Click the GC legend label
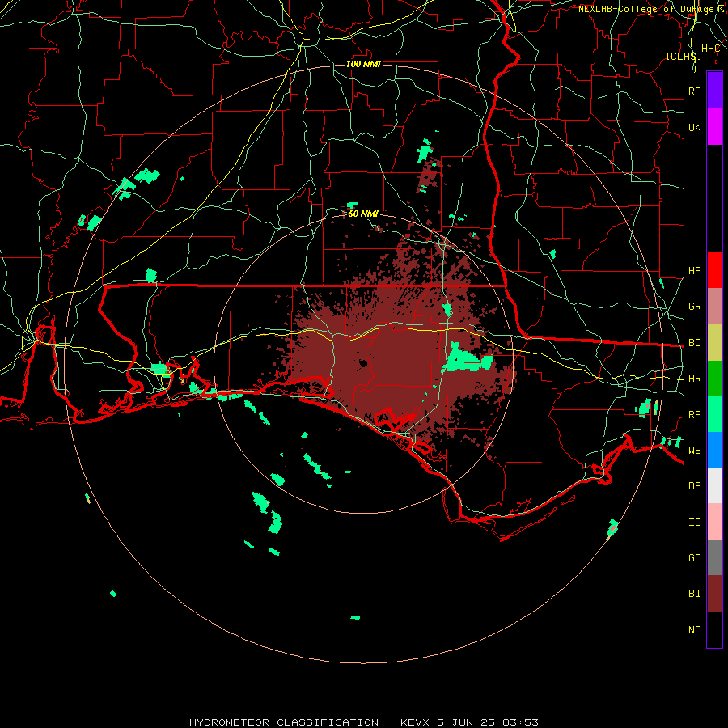Screen dimensions: 728x728 [x=694, y=558]
